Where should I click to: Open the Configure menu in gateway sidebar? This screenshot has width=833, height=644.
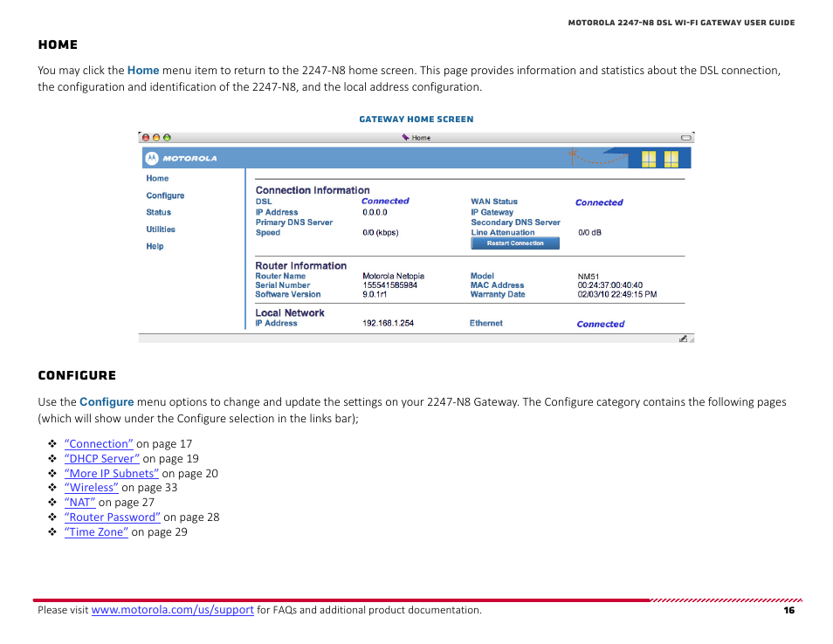(x=165, y=195)
